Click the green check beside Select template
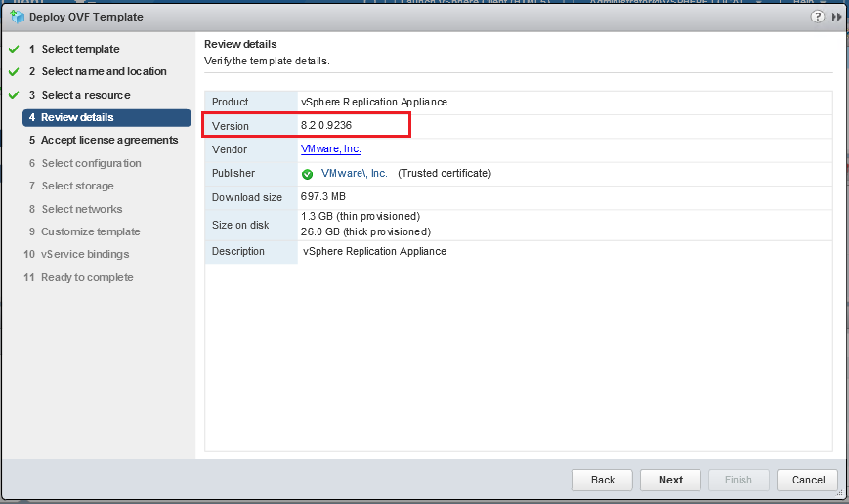Viewport: 849px width, 504px height. [x=14, y=49]
